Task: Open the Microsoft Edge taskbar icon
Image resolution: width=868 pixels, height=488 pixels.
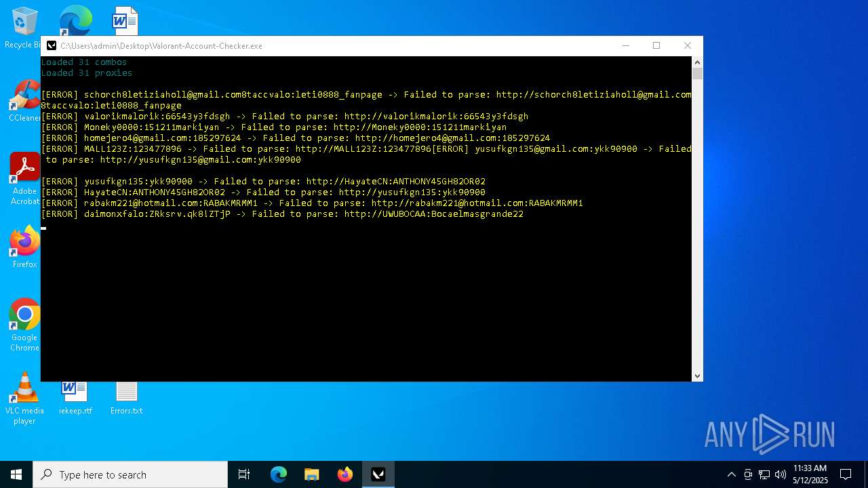Action: [279, 474]
